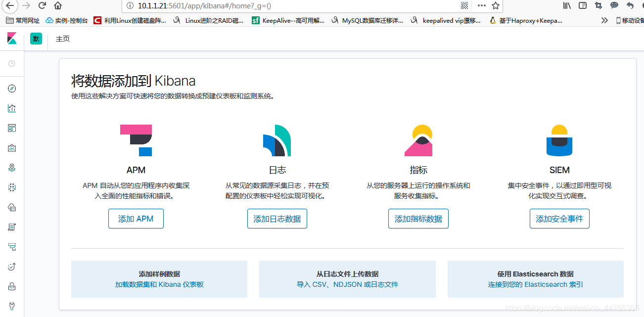Open Visualize chart icon in sidebar

coord(12,108)
